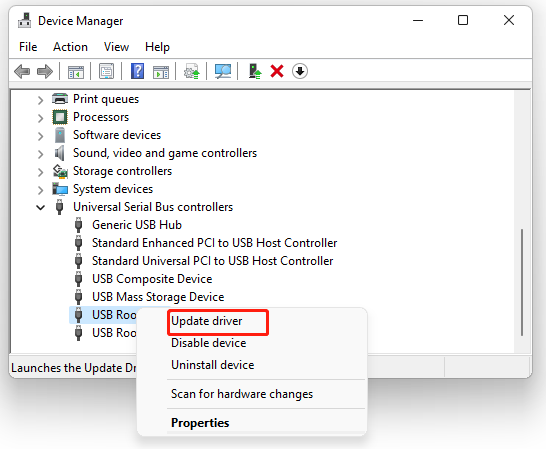Expand the Software devices node
Screen dimensions: 546x449
click(x=40, y=136)
